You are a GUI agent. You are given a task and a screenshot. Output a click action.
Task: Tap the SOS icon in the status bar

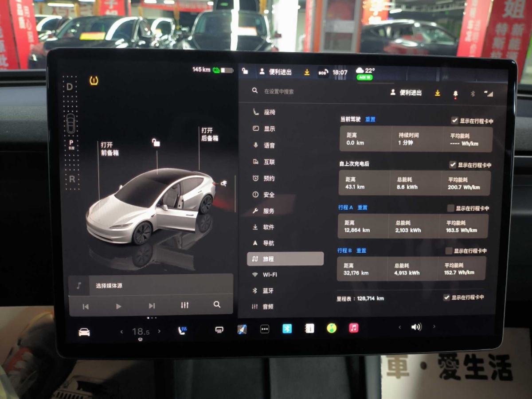(x=323, y=72)
